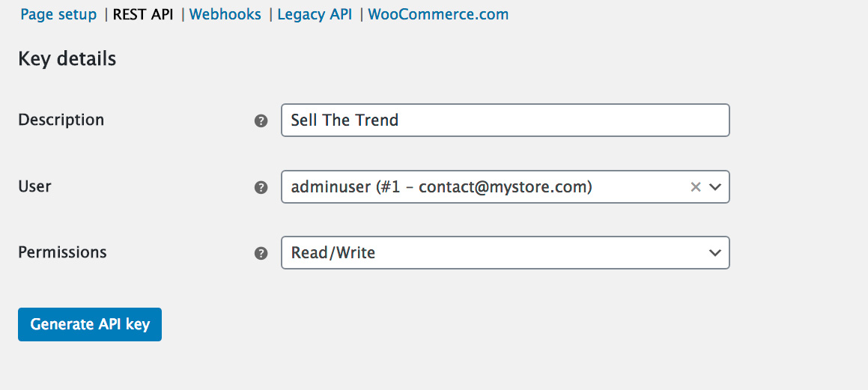Open the WooCommerce.com link tab
868x390 pixels.
[x=438, y=14]
